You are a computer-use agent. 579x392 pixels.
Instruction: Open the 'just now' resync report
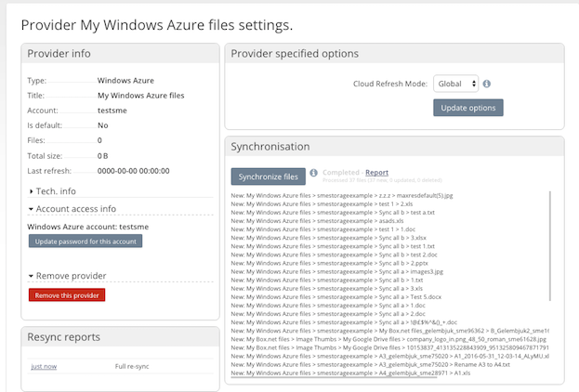point(45,367)
